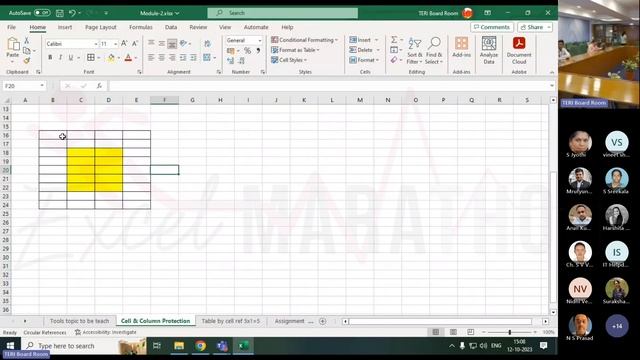Click the zoom slider handle

click(509, 332)
